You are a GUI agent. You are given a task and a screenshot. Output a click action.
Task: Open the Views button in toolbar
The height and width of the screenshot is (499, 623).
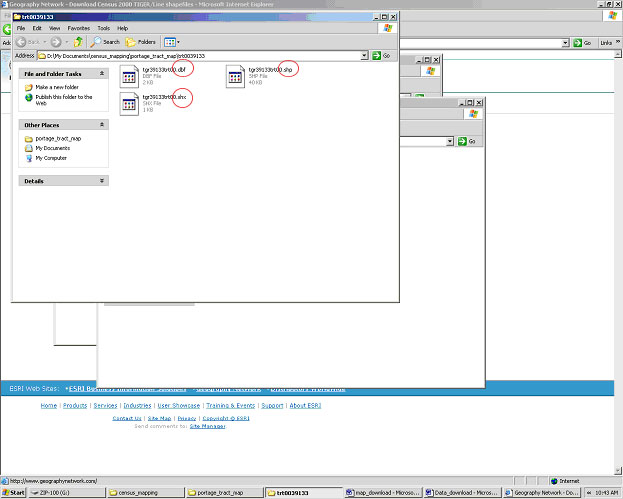coord(170,42)
